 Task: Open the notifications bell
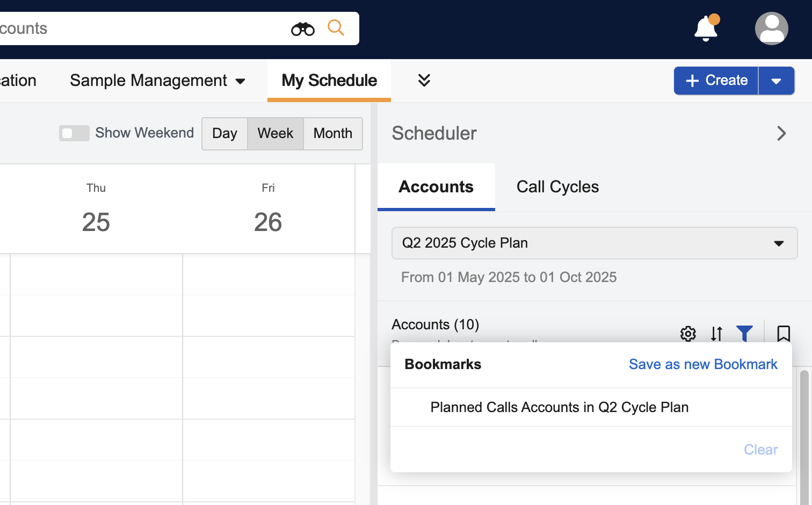706,28
